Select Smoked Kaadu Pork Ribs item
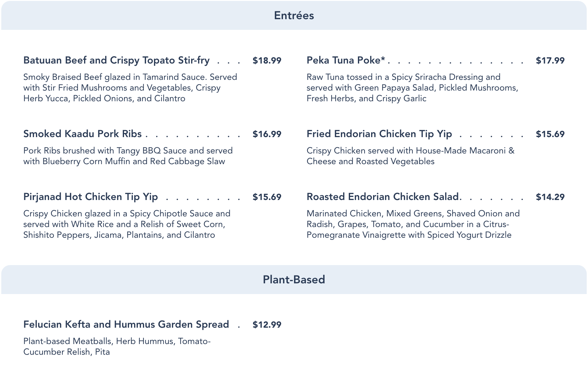The image size is (588, 378). (x=82, y=134)
